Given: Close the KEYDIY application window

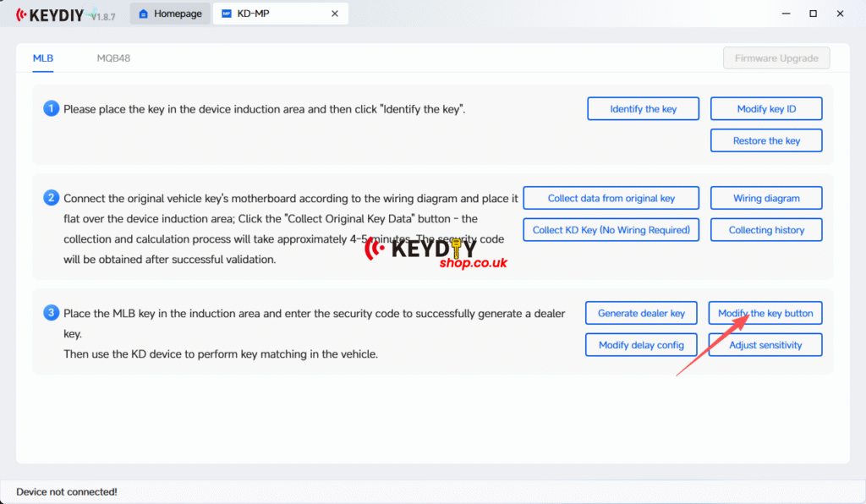Looking at the screenshot, I should [x=840, y=14].
